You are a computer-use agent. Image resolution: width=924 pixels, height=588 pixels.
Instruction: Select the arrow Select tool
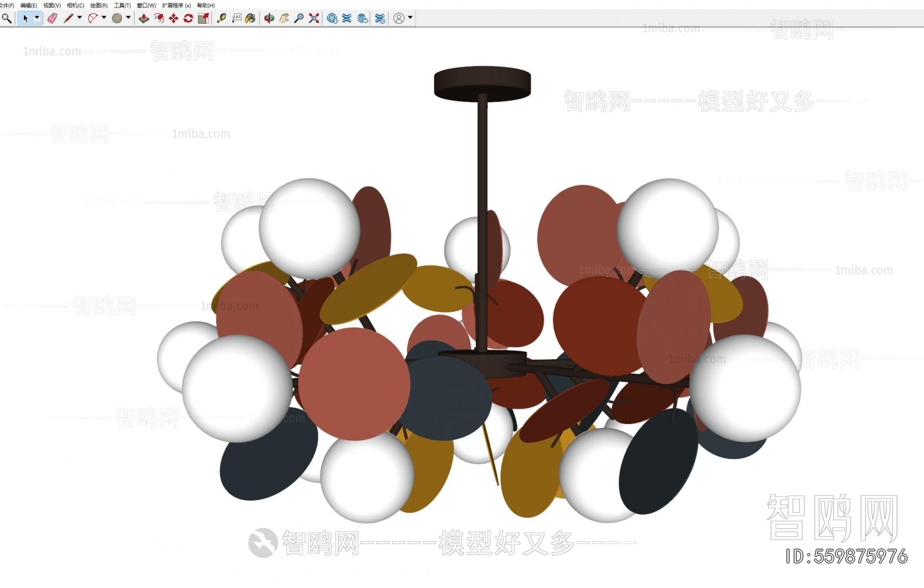pos(25,18)
